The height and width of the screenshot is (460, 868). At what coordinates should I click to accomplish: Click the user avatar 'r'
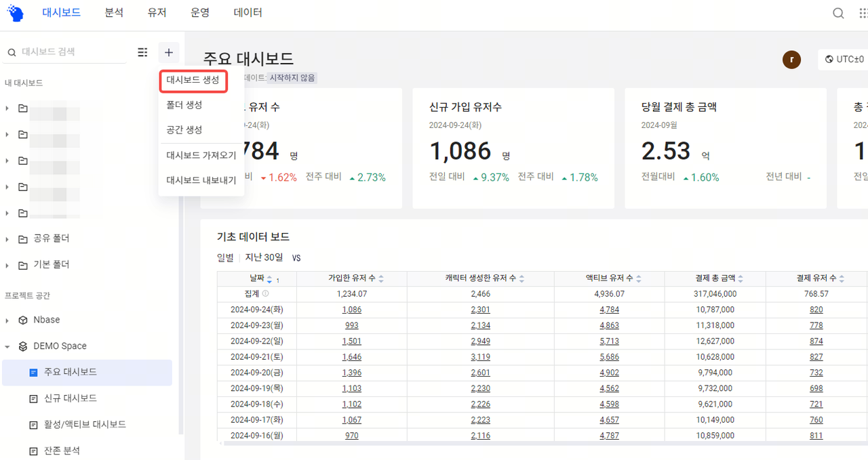click(x=791, y=59)
